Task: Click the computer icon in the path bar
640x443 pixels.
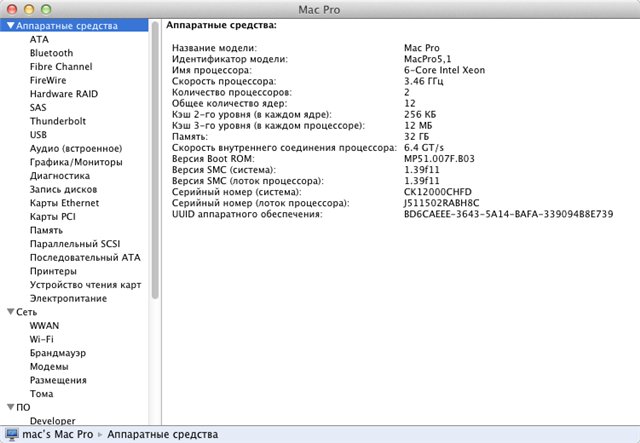Action: coord(12,434)
